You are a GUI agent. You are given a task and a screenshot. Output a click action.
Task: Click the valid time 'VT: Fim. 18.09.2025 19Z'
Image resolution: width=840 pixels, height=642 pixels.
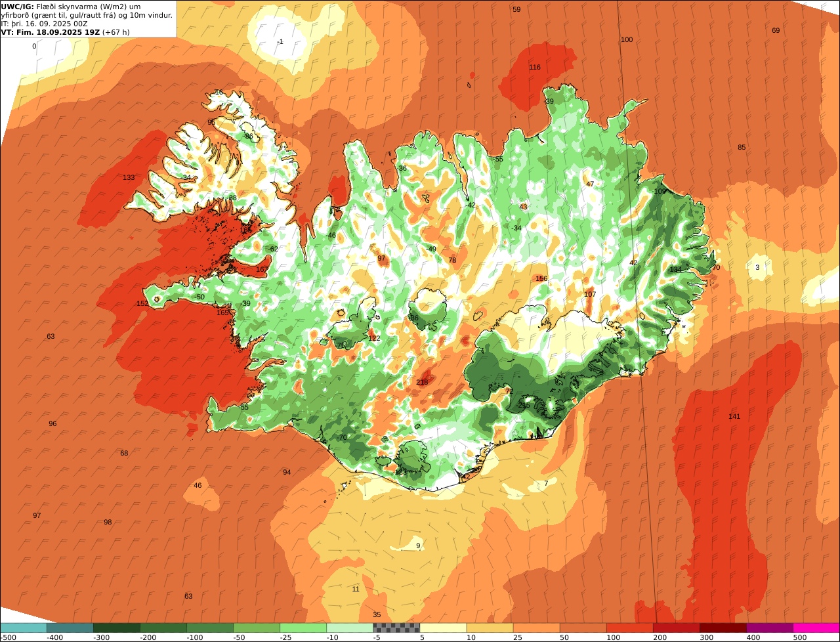pyautogui.click(x=50, y=32)
